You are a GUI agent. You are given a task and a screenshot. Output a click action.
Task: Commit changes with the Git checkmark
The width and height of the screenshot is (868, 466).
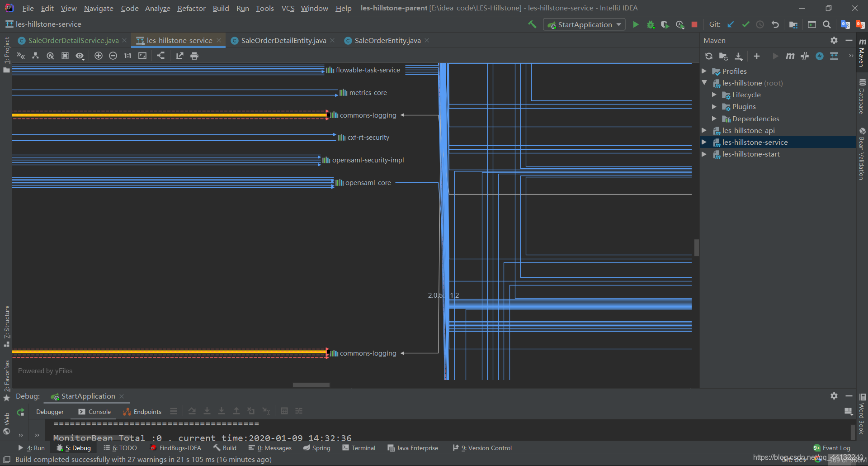(745, 24)
